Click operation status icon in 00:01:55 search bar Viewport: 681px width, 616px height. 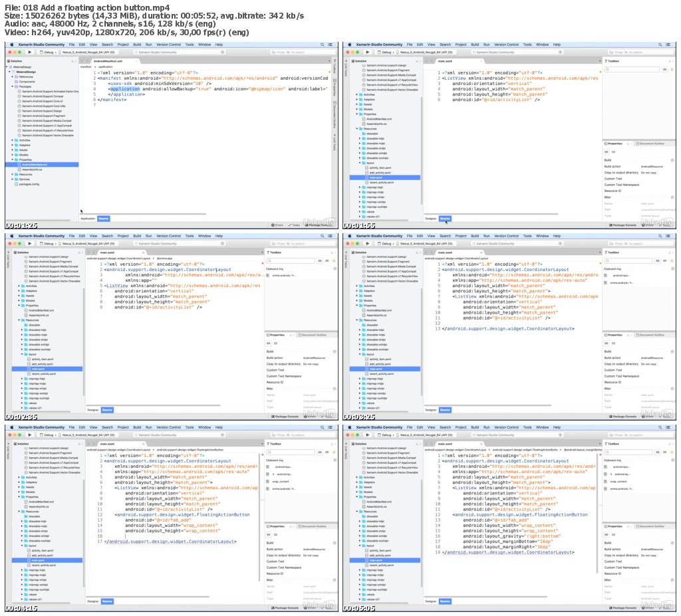click(x=560, y=52)
